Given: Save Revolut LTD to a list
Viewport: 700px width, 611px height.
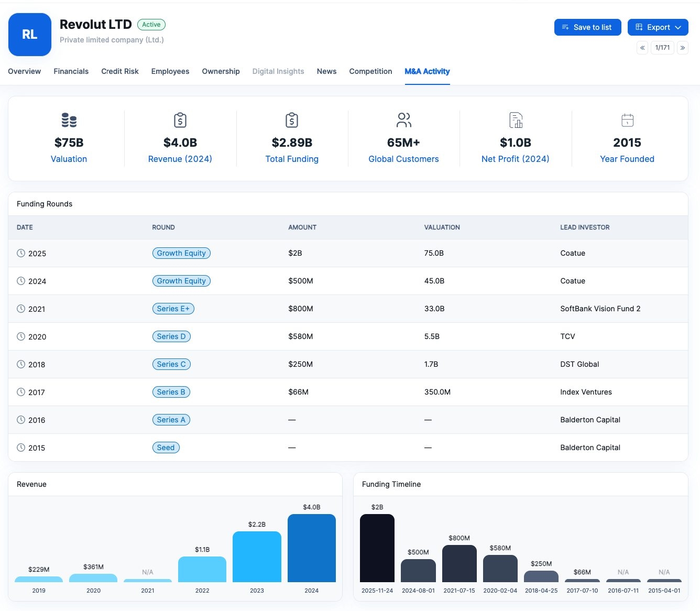Looking at the screenshot, I should click(x=588, y=27).
